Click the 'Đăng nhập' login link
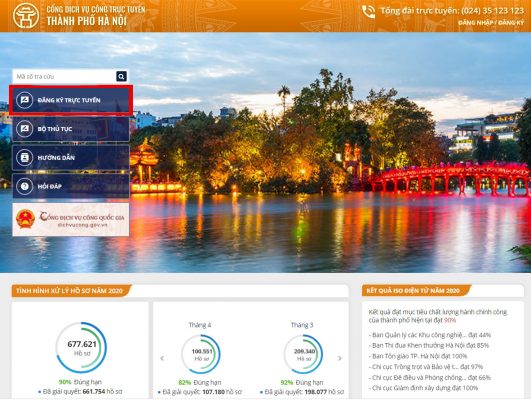Viewport: 531px width, 400px height. pos(475,23)
